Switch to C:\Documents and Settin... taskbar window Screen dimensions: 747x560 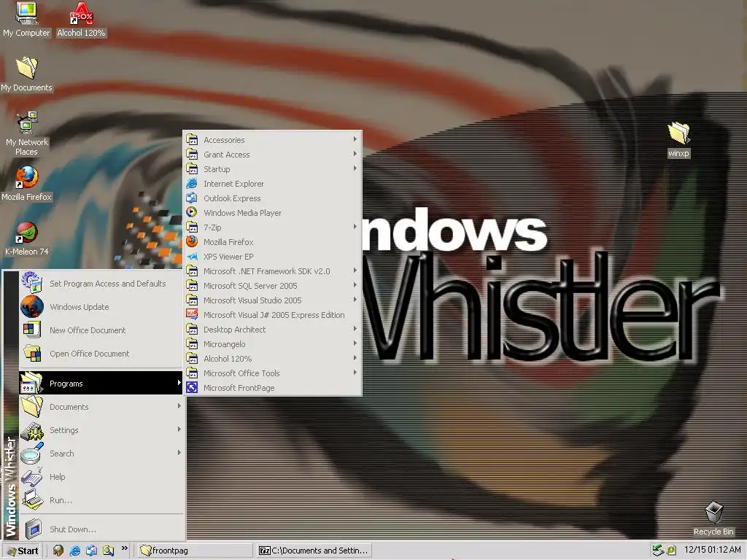(x=313, y=551)
